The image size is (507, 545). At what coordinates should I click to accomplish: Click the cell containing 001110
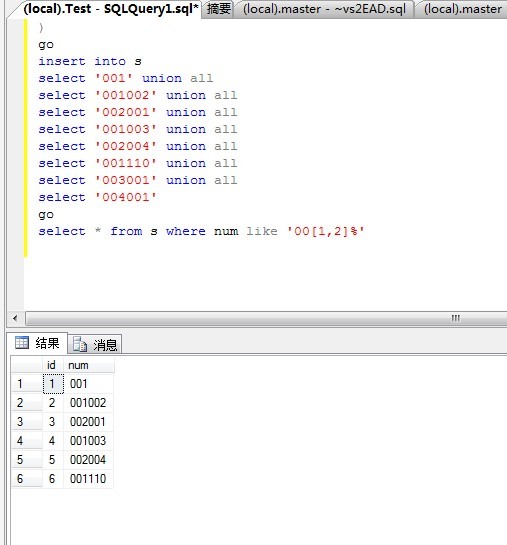click(x=89, y=479)
